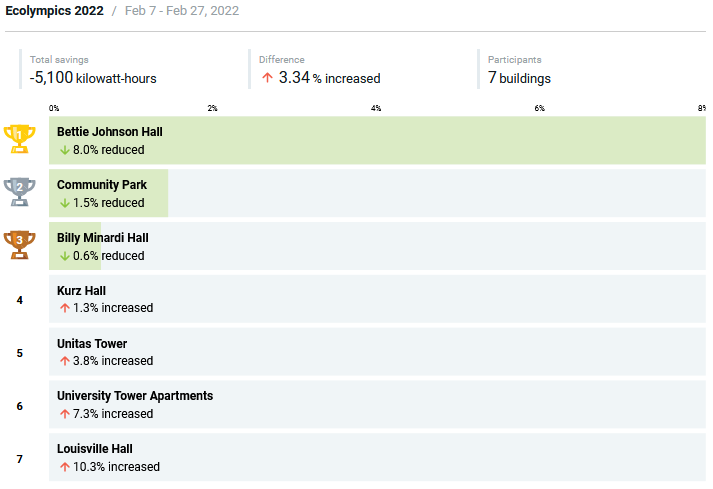Viewport: 713px width, 489px height.
Task: Click the Louisville Hall building name
Action: tap(94, 449)
